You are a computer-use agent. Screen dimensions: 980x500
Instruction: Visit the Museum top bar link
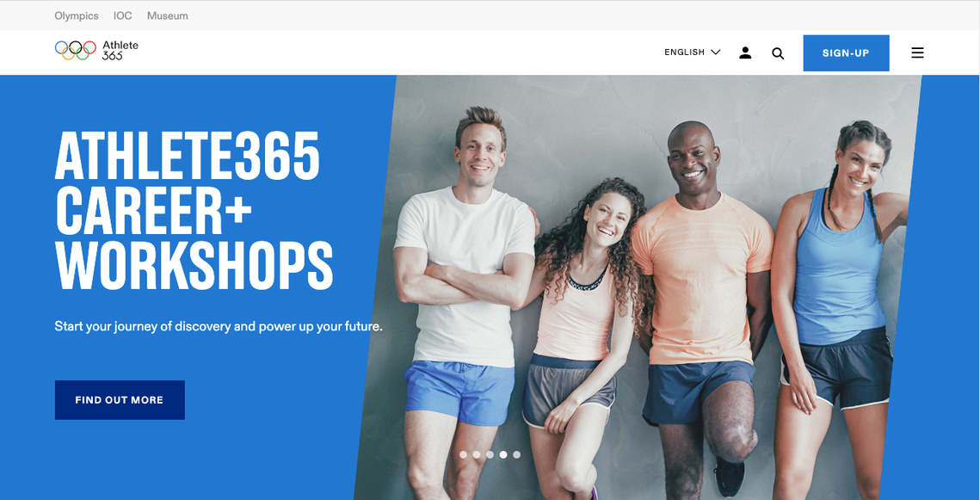coord(168,15)
